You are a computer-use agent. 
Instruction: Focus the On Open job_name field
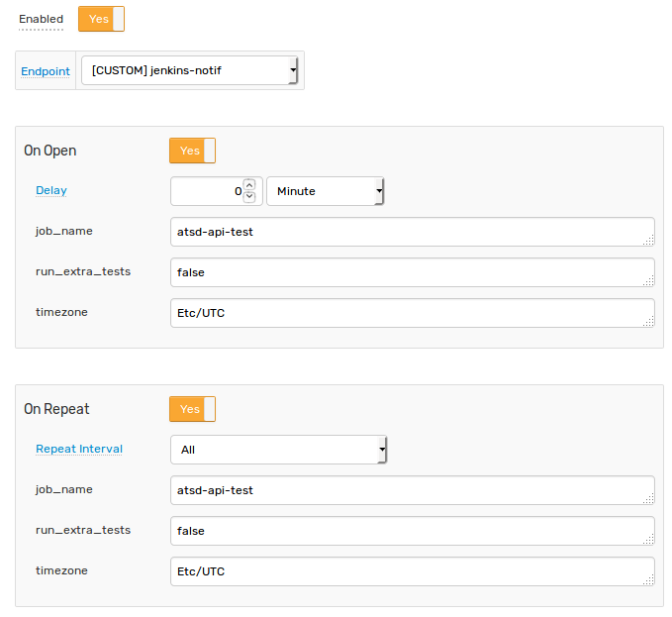(413, 232)
